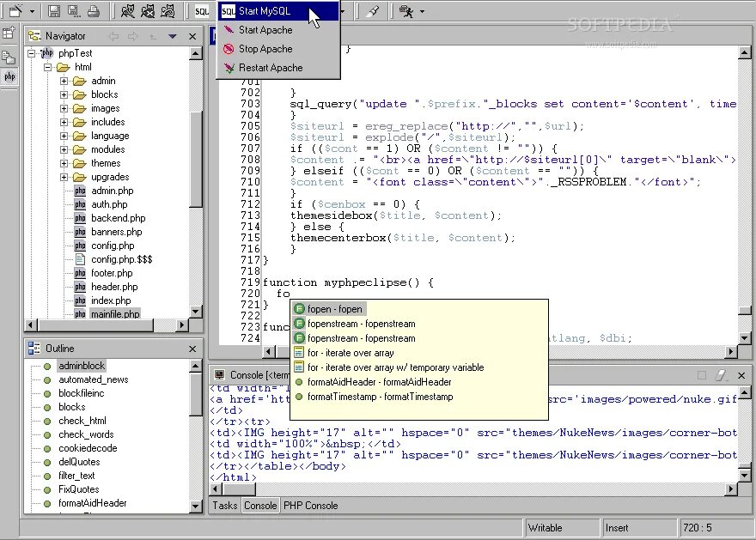Image resolution: width=756 pixels, height=540 pixels.
Task: Click the running man external tools icon
Action: pyautogui.click(x=406, y=10)
